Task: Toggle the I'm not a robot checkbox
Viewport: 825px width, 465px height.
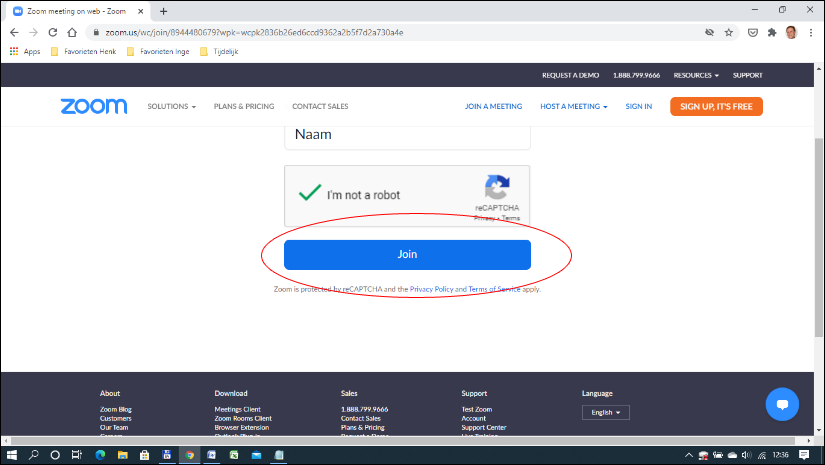Action: coord(310,194)
